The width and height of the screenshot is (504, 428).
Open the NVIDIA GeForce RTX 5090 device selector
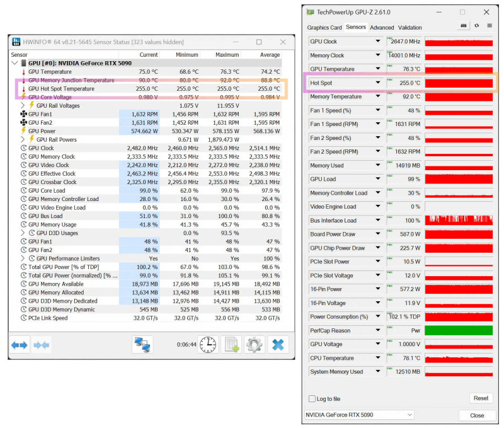(x=359, y=415)
